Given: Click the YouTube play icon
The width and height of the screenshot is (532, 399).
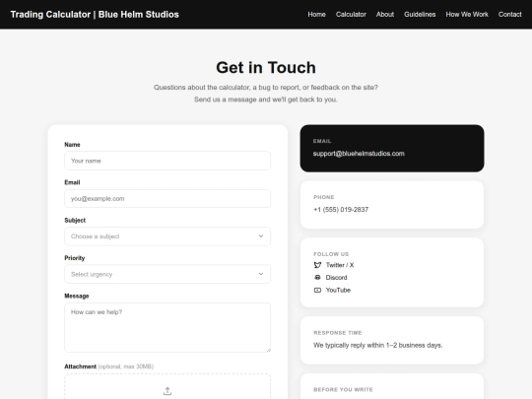Looking at the screenshot, I should click(x=317, y=290).
